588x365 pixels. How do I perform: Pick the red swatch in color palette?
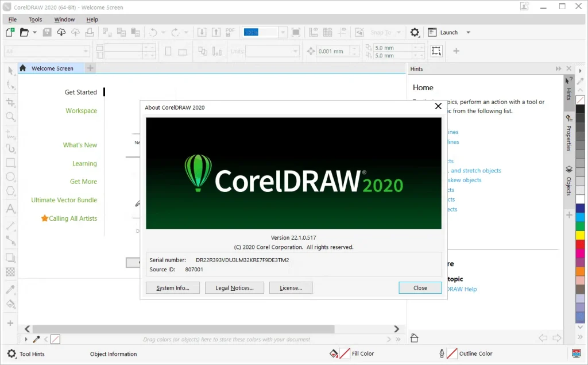pyautogui.click(x=581, y=245)
